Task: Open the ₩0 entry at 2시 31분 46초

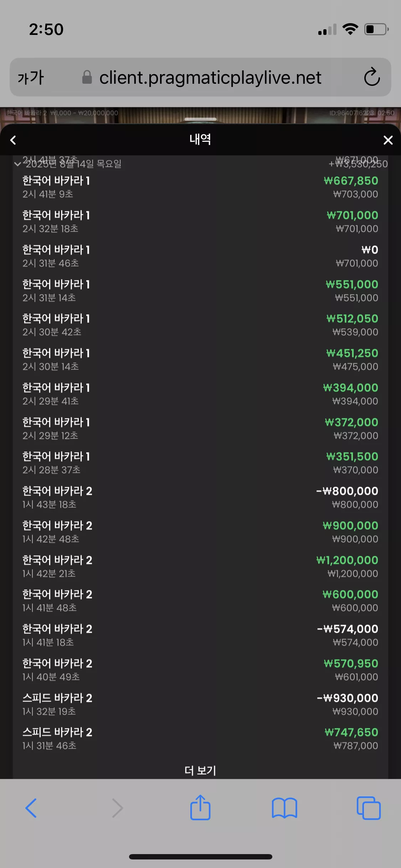Action: pyautogui.click(x=200, y=256)
